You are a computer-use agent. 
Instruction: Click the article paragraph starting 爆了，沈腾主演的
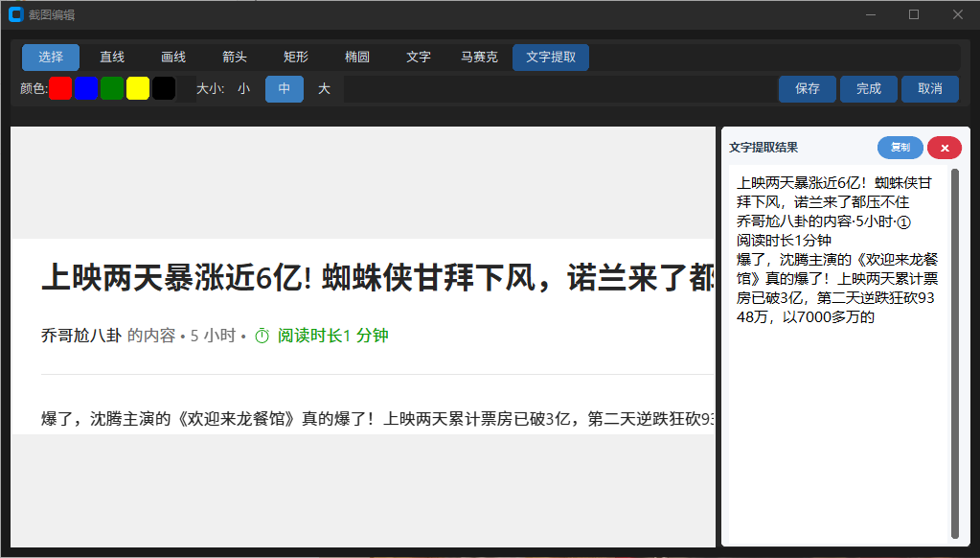377,418
